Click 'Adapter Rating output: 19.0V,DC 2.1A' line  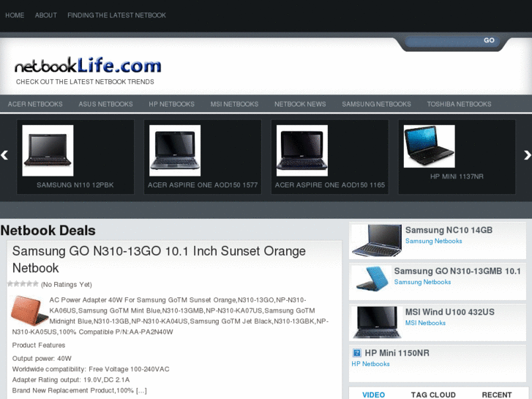point(71,380)
